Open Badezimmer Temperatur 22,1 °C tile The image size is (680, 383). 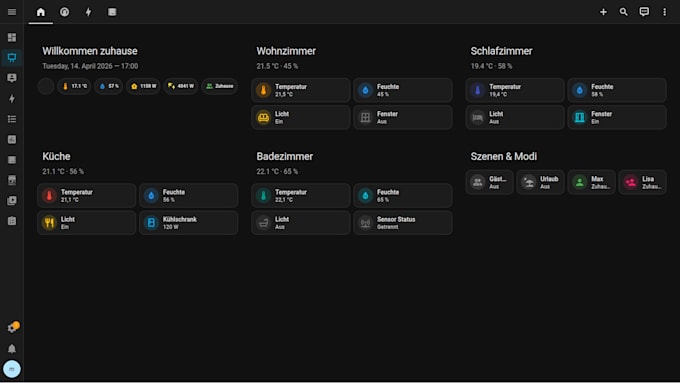[x=301, y=196]
